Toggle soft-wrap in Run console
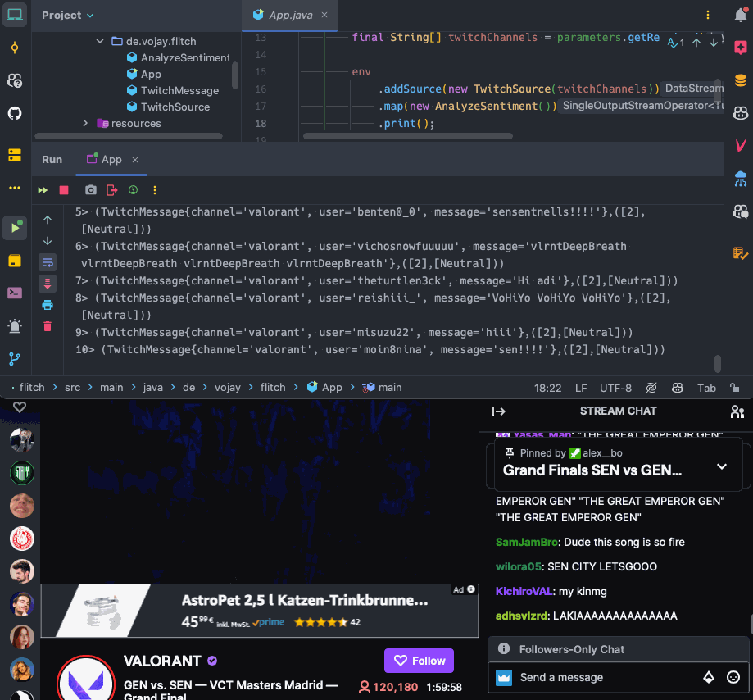This screenshot has height=700, width=753. click(x=48, y=262)
